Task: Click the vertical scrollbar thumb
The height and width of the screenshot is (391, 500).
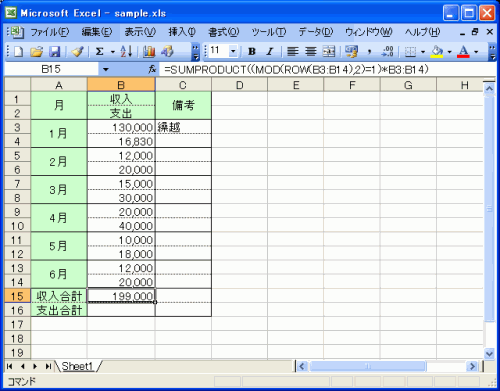Action: (x=489, y=208)
